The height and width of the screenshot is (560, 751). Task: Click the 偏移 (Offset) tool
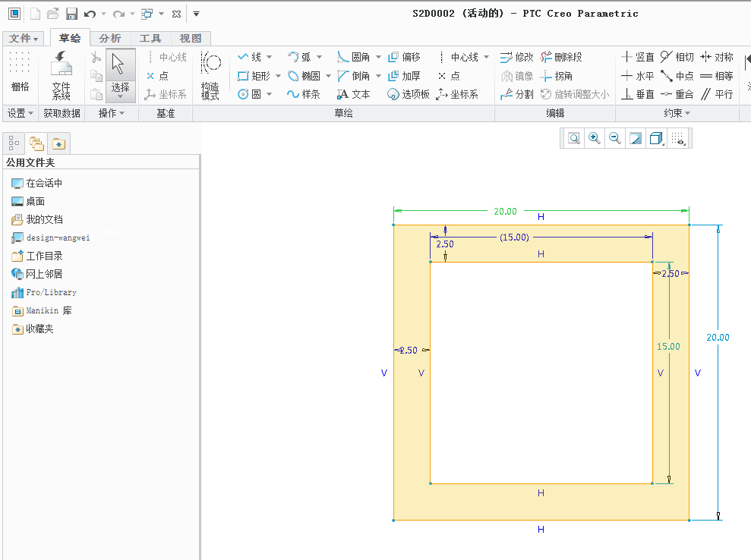pos(404,57)
